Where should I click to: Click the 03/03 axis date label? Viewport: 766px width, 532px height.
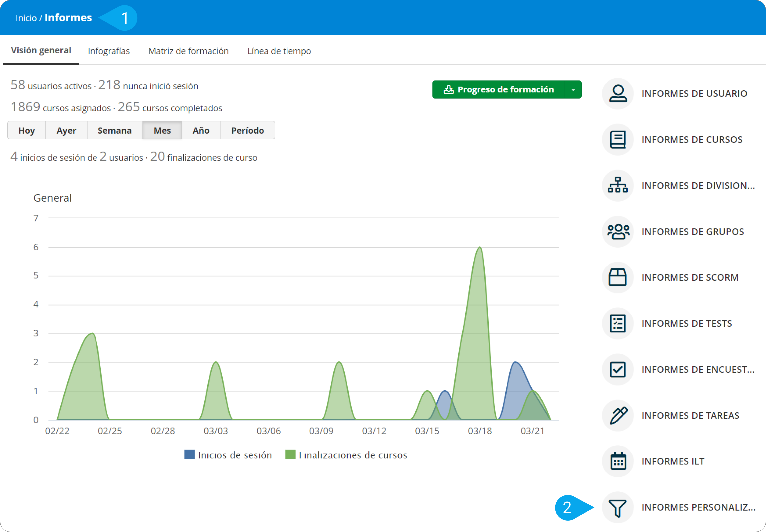pos(216,431)
